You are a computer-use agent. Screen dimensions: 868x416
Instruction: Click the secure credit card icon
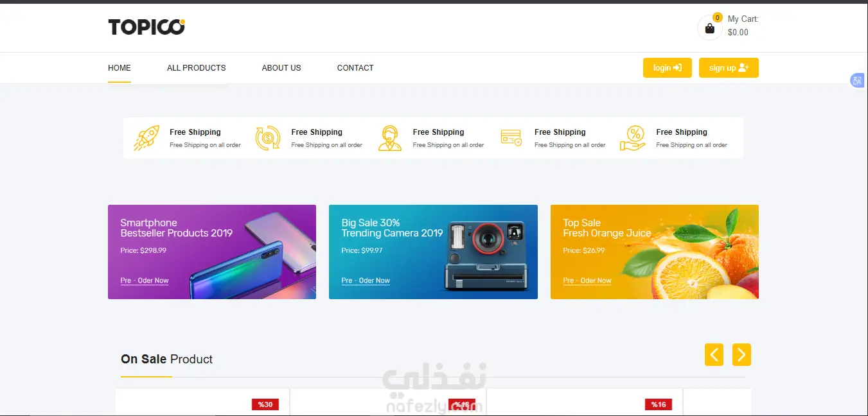tap(511, 138)
